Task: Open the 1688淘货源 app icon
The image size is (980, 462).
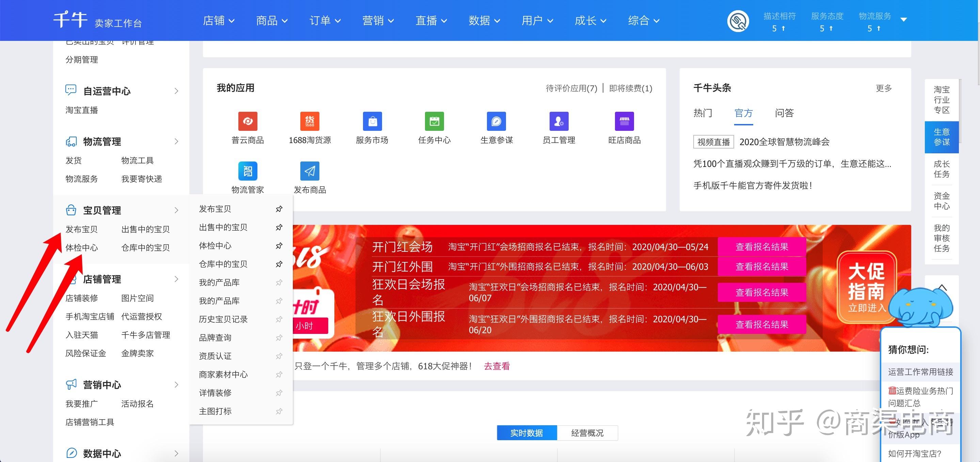Action: (x=310, y=121)
